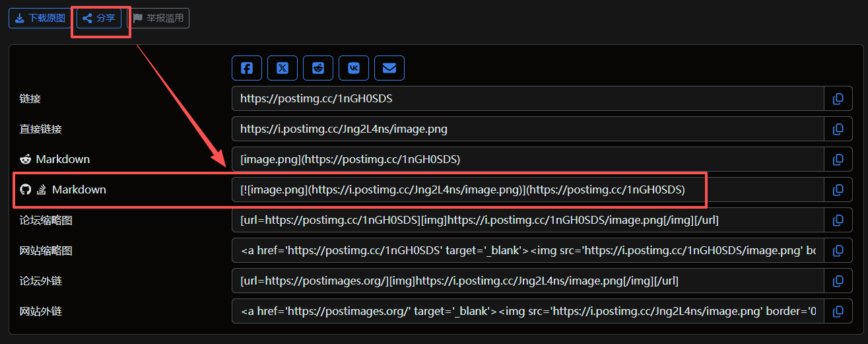Image resolution: width=868 pixels, height=344 pixels.
Task: Copy the 网站外链 HTML code
Action: point(838,312)
